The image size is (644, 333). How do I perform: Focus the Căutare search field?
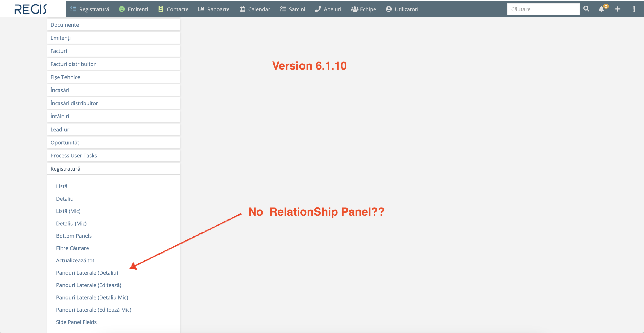(x=543, y=9)
